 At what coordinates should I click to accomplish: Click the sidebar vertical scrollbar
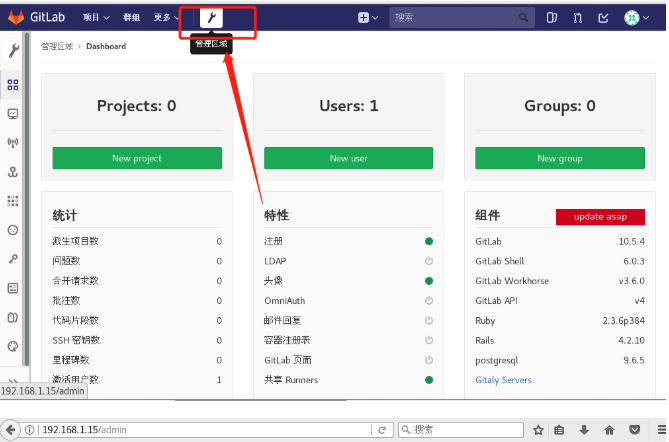[x=26, y=200]
